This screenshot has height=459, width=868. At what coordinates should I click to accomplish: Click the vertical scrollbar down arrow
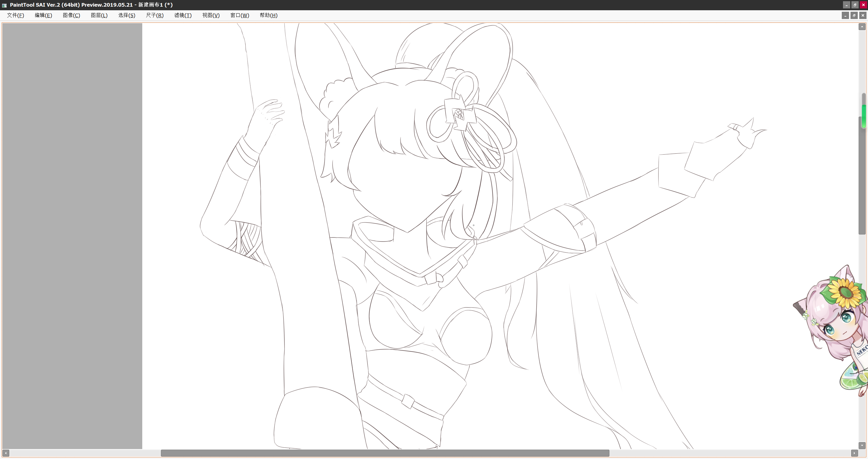tap(862, 445)
